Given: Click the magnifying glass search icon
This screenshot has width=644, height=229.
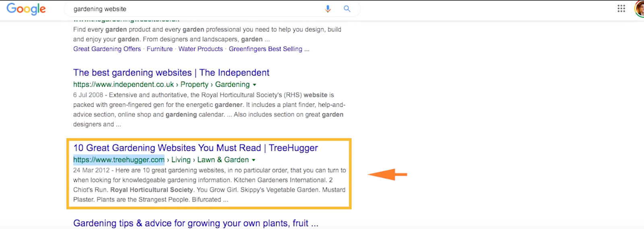Looking at the screenshot, I should point(347,9).
